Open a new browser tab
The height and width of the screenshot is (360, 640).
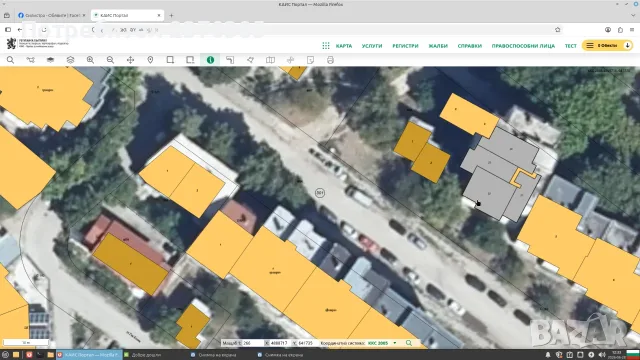(171, 15)
